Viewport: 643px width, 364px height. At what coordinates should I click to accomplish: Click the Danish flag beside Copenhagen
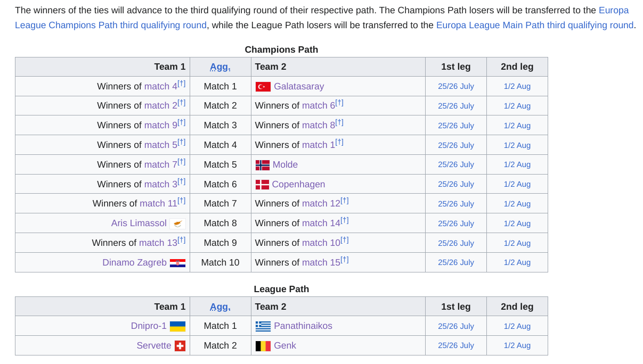pyautogui.click(x=262, y=185)
